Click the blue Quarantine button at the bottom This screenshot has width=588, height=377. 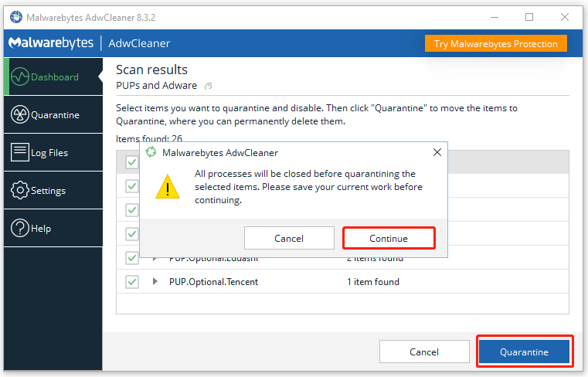pos(524,352)
